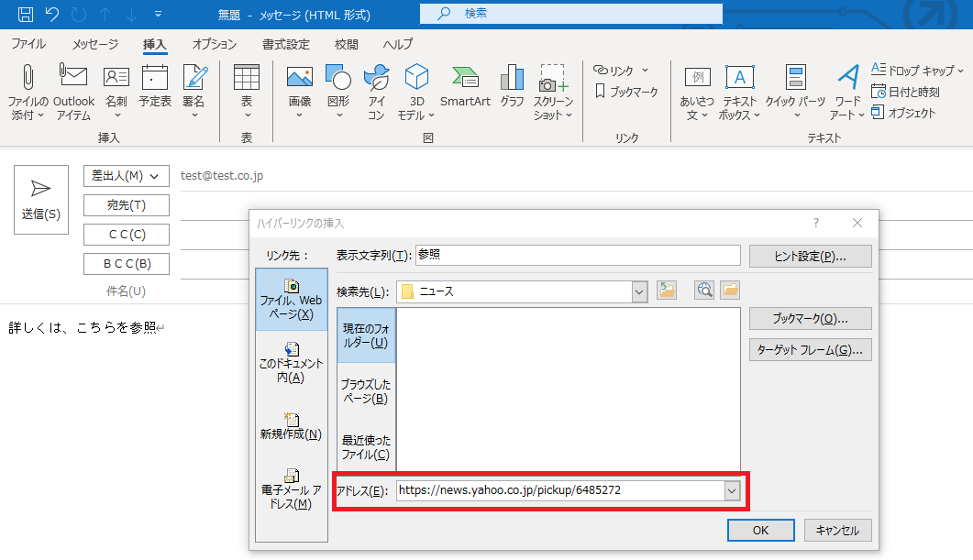Select 電子メール アドレス link type

291,489
